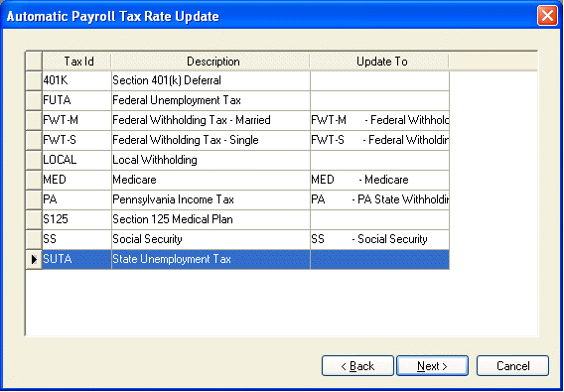This screenshot has width=564, height=392.
Task: Select the row selector for 401K
Action: pyautogui.click(x=34, y=81)
